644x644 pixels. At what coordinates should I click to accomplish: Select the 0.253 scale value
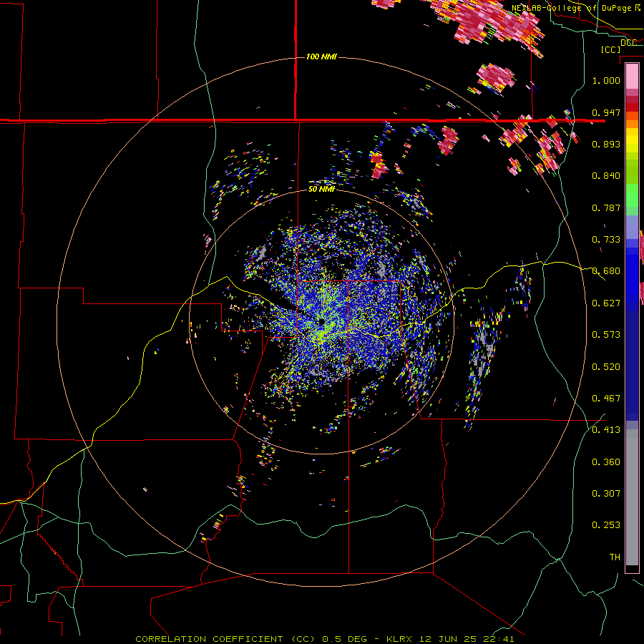point(606,525)
